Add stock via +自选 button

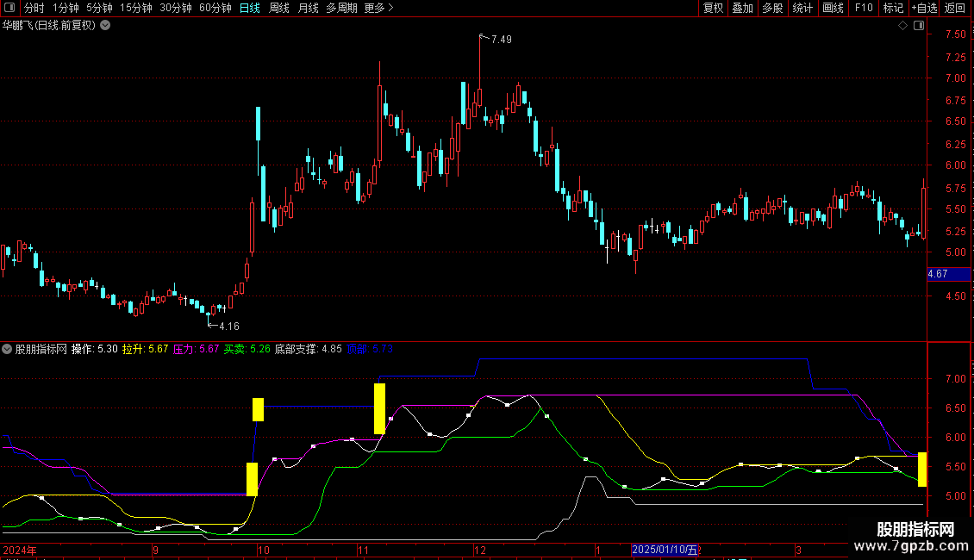point(924,8)
